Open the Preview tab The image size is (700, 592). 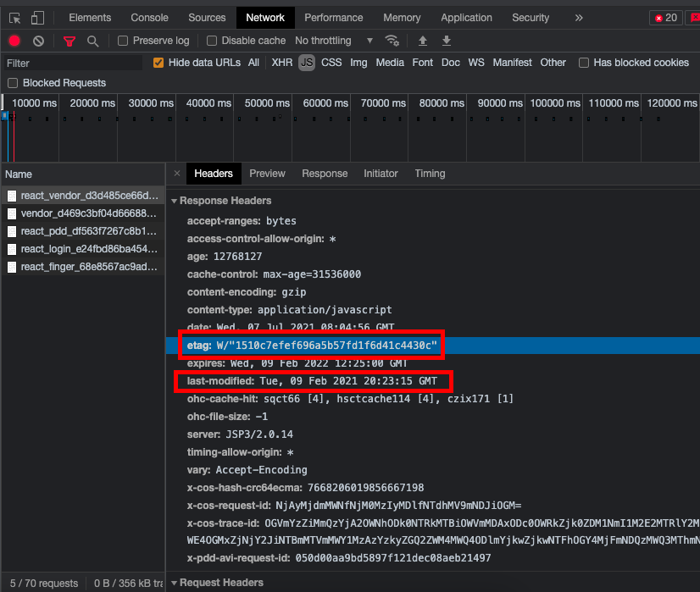point(267,174)
